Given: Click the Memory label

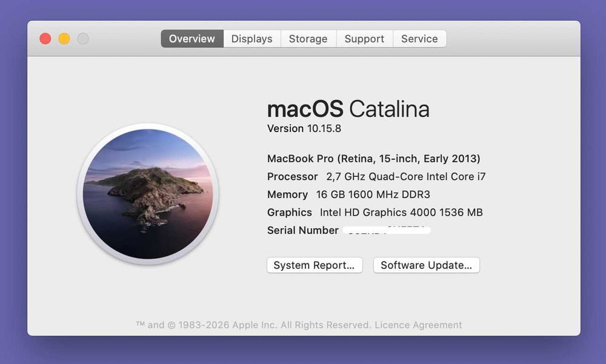Looking at the screenshot, I should (287, 194).
